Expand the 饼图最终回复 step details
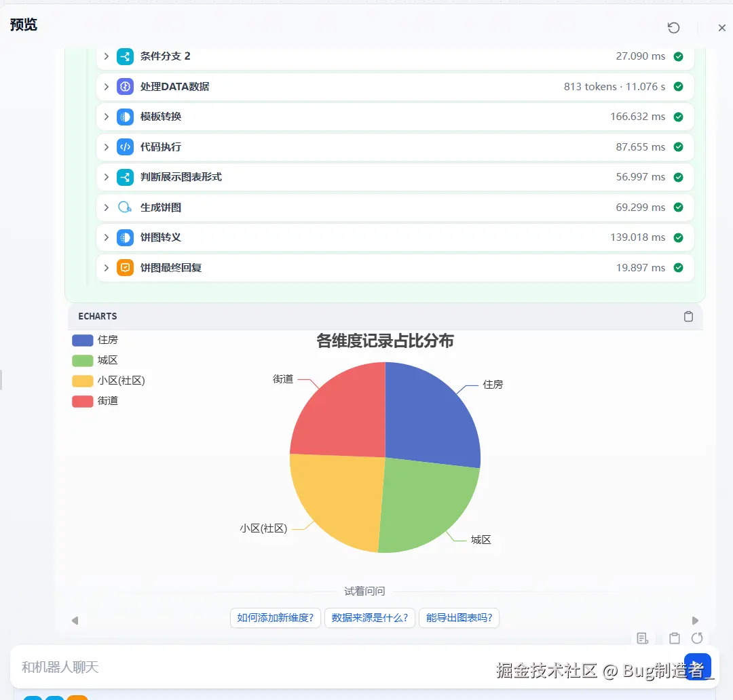 tap(105, 267)
